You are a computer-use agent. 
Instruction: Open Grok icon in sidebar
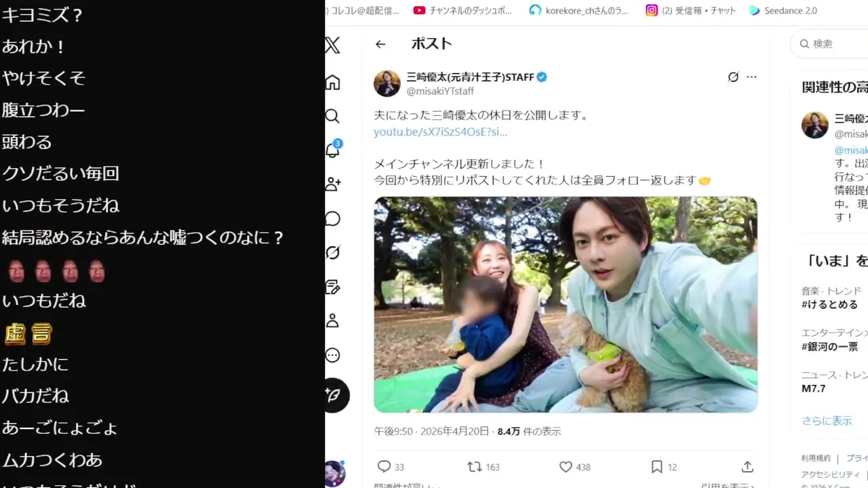(332, 253)
